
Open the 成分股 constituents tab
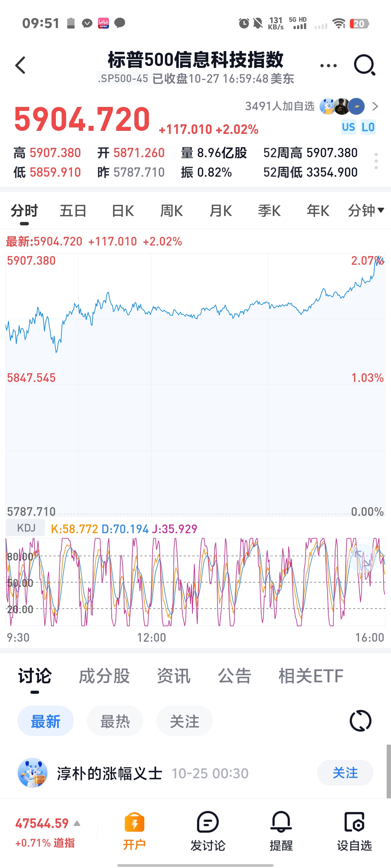tap(104, 676)
